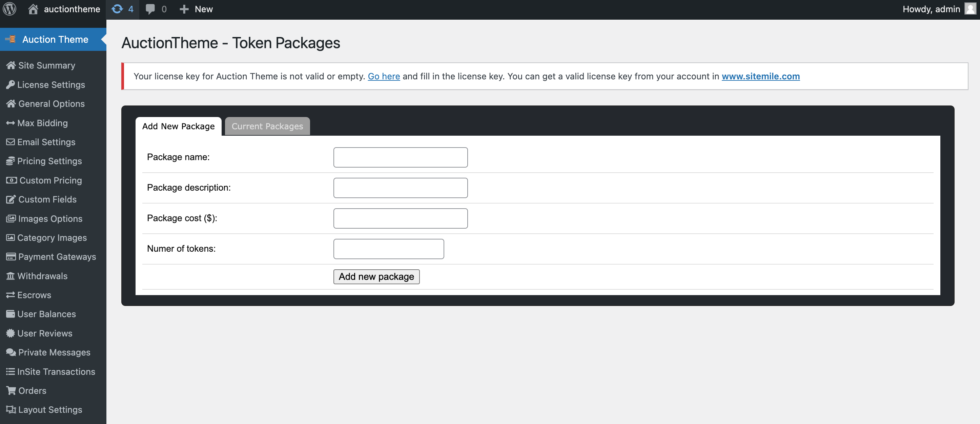Open Withdrawals menu item
Screen dimensions: 980x424
(x=42, y=276)
